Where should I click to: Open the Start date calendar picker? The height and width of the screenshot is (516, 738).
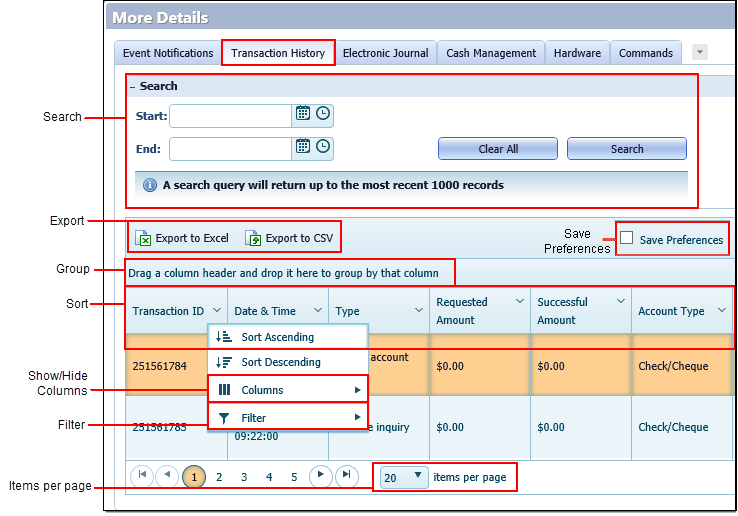[303, 113]
